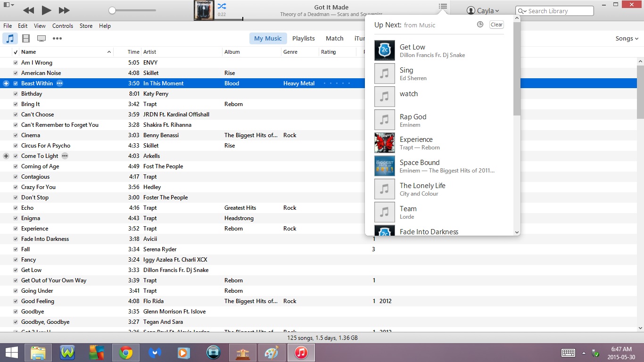Open on-screen keyboard tray icon
Image resolution: width=644 pixels, height=362 pixels.
click(x=568, y=353)
